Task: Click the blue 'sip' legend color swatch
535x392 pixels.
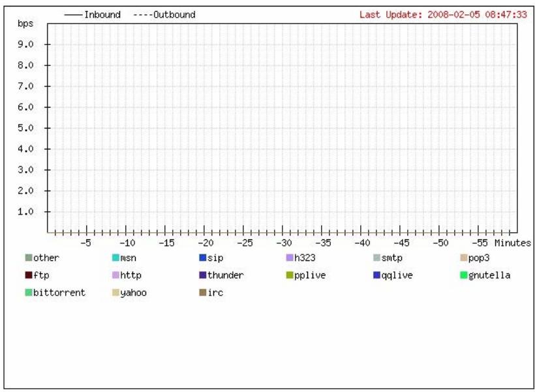Action: click(x=203, y=258)
